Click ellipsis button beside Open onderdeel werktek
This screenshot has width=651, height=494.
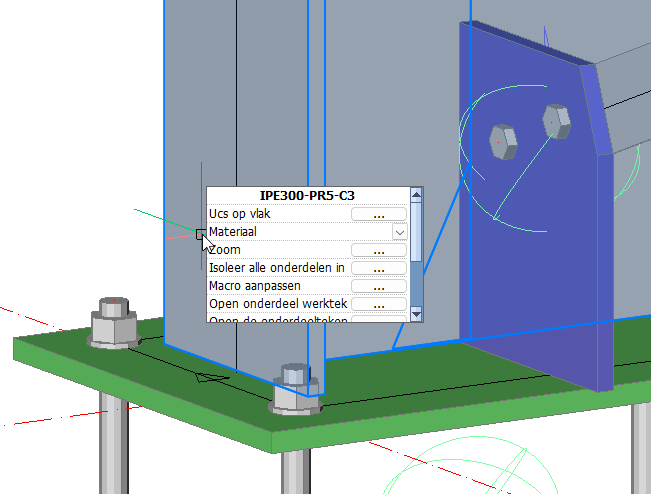pos(379,304)
